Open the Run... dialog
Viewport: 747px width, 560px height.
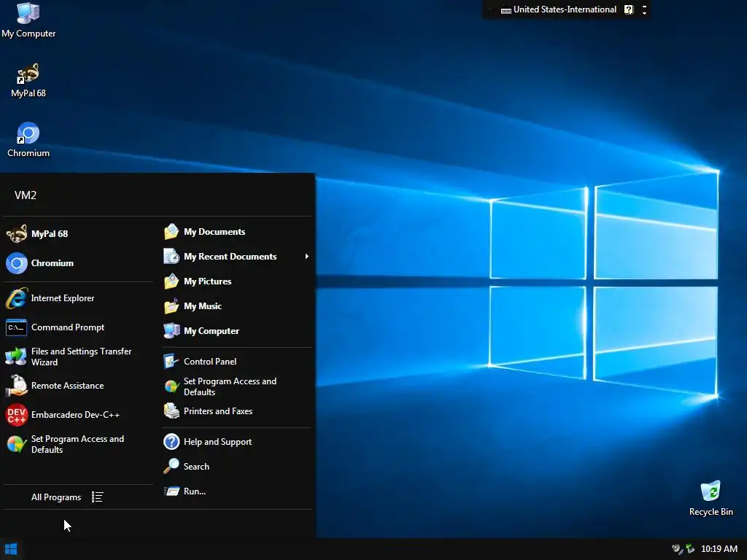[237, 491]
